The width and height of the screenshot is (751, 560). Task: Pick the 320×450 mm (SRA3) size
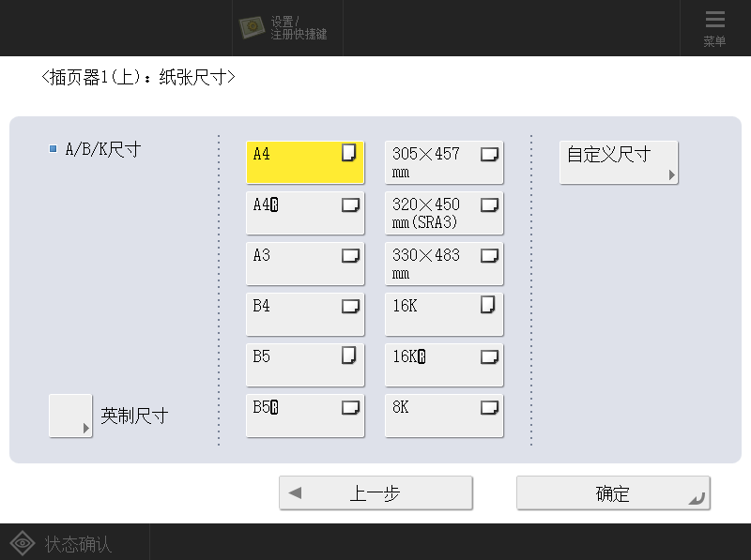coord(443,213)
